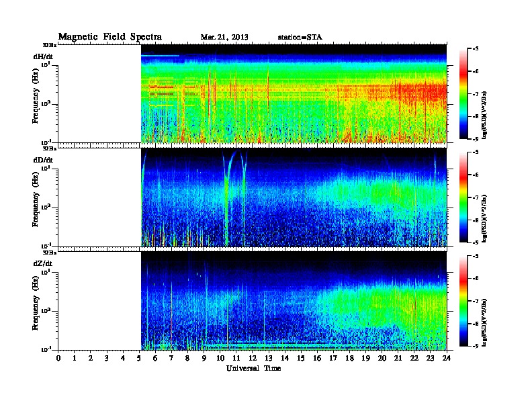Click the hour 0 tick label
The image size is (532, 411).
coord(58,359)
